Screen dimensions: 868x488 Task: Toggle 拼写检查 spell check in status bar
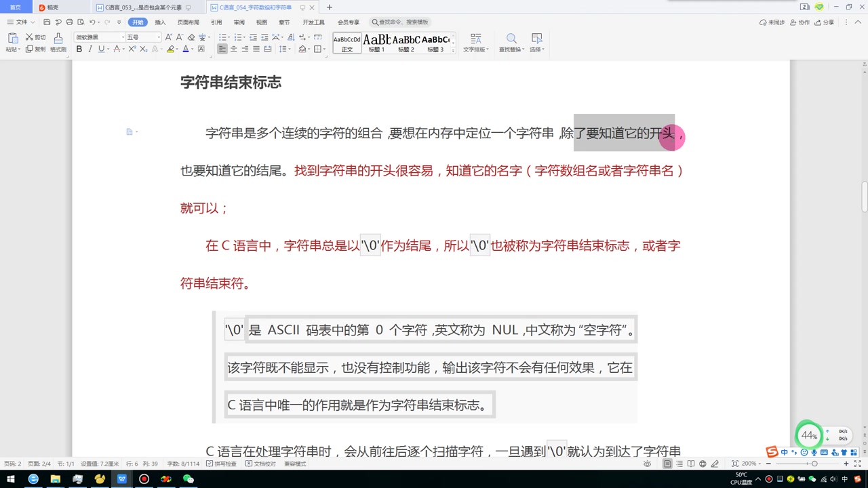pos(222,464)
